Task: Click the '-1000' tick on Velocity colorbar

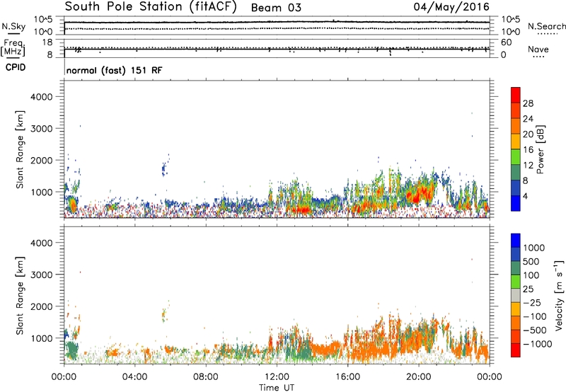Action: tap(537, 344)
